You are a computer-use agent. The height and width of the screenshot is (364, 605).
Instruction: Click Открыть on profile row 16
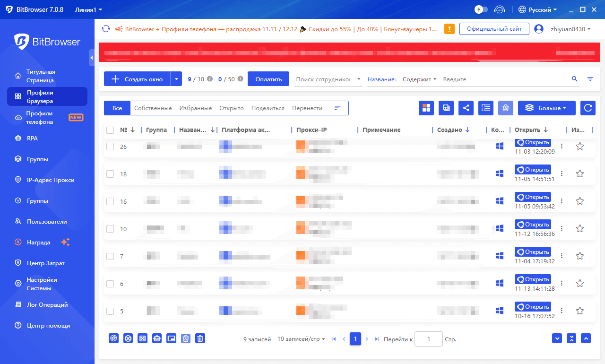coord(533,197)
